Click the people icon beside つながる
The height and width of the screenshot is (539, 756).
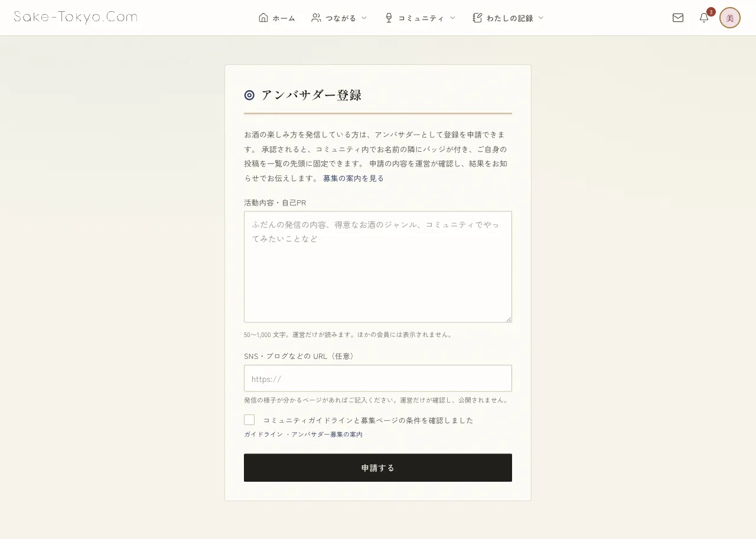pyautogui.click(x=316, y=18)
